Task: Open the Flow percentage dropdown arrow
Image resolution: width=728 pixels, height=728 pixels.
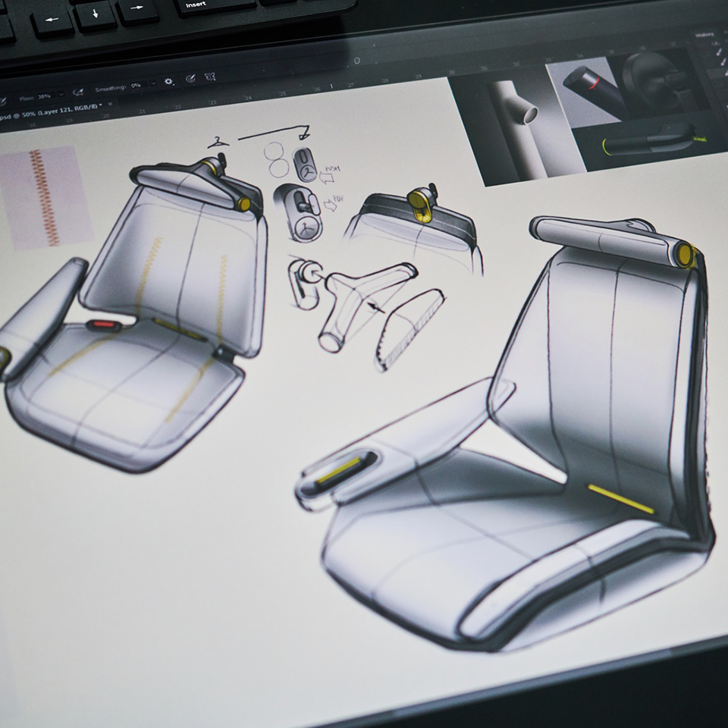Action: click(x=61, y=95)
